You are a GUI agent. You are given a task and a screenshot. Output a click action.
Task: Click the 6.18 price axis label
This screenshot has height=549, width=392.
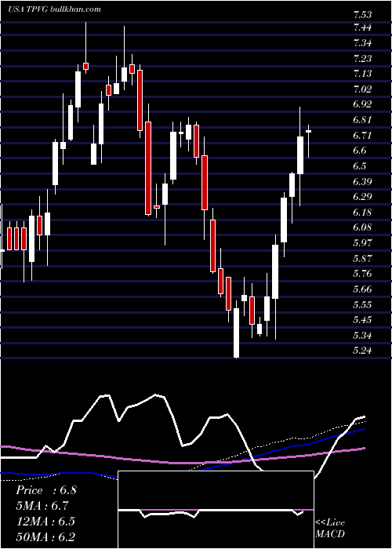coord(362,213)
